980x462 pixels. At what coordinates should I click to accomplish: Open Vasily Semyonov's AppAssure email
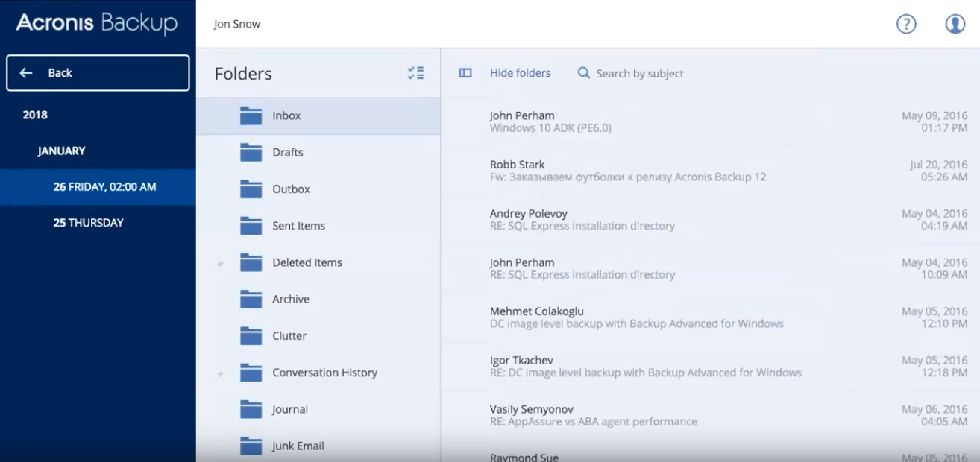coord(710,415)
